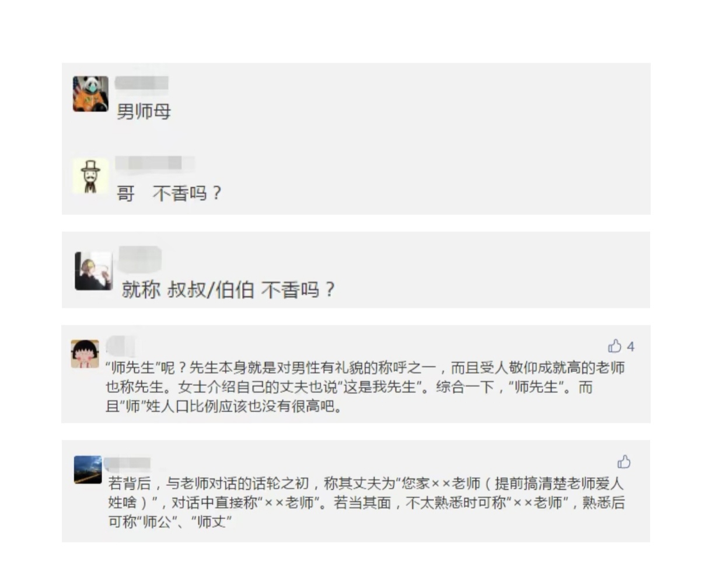
Task: Like the comment mentioning "师公" and "师丈"
Action: pos(624,462)
